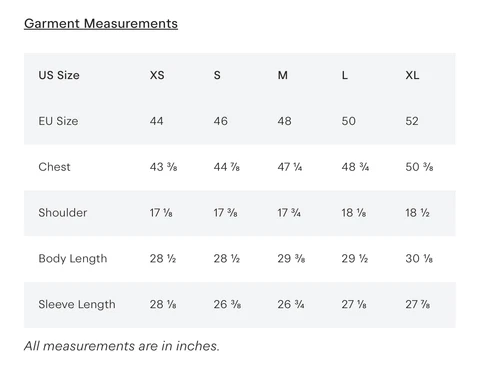Select EU size 52 cell
This screenshot has height=371, width=500.
412,121
